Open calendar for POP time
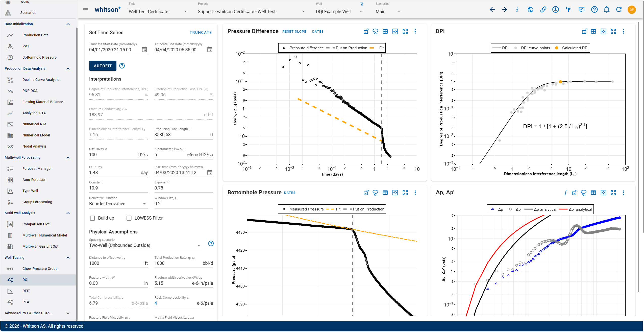The height and width of the screenshot is (332, 644). pos(210,173)
